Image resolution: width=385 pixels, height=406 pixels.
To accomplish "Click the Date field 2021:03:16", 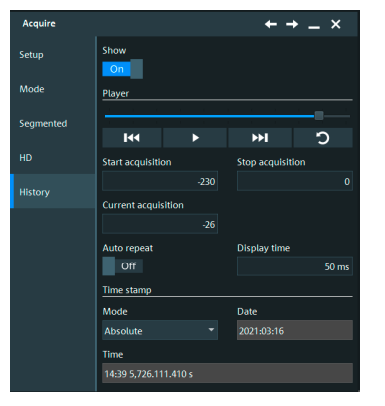I will point(295,330).
